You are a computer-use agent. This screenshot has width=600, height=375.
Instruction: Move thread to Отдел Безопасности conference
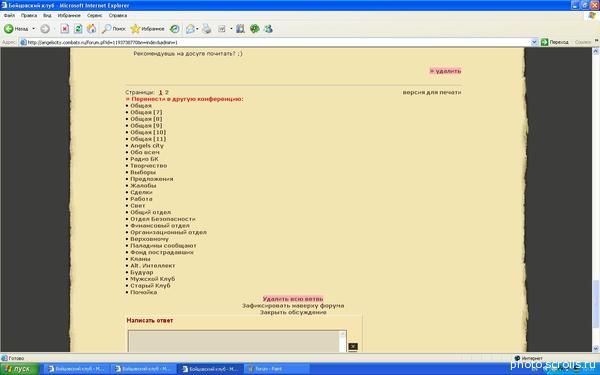coord(163,219)
